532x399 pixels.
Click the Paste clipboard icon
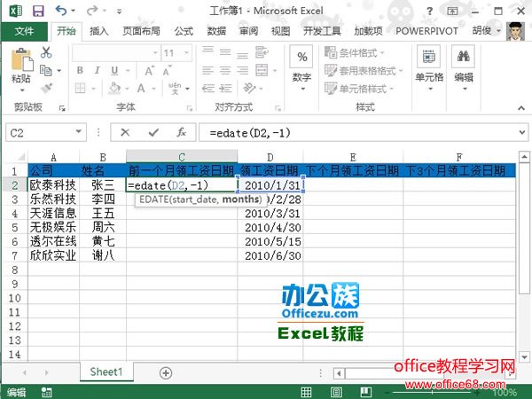coord(21,61)
